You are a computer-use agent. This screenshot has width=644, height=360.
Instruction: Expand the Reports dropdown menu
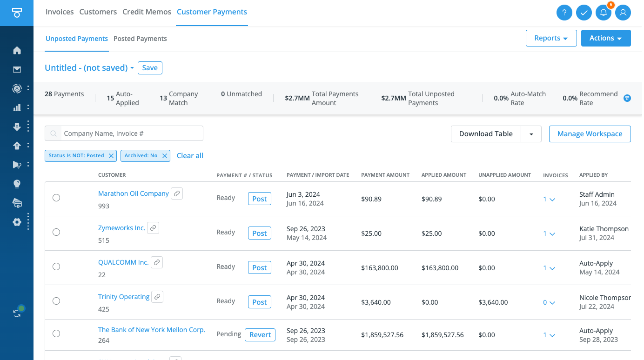[x=551, y=38]
